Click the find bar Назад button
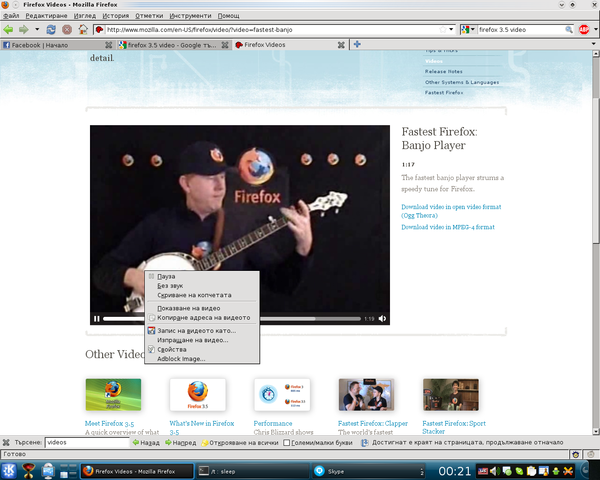The width and height of the screenshot is (600, 480). [x=146, y=443]
